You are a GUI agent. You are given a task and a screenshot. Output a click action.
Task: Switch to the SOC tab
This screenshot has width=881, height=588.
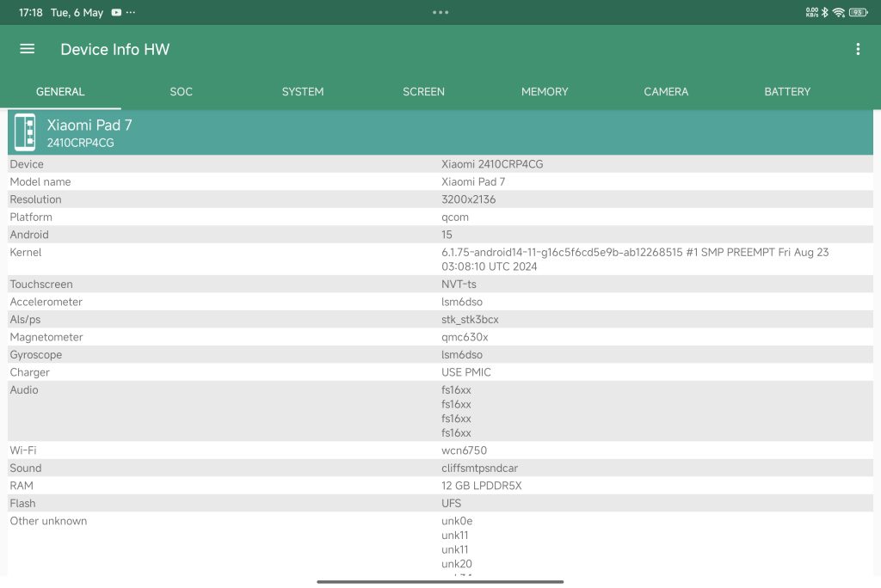[x=181, y=91]
